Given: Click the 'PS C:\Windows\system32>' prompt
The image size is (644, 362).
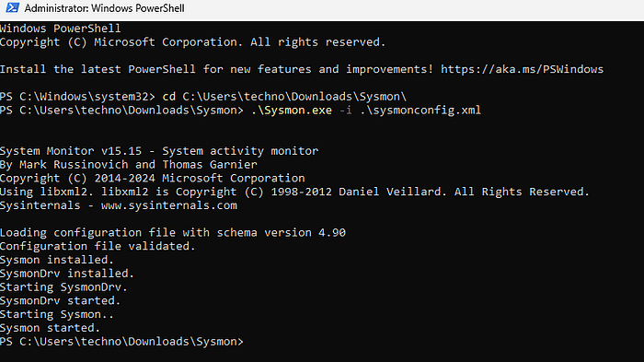Looking at the screenshot, I should coord(77,97).
